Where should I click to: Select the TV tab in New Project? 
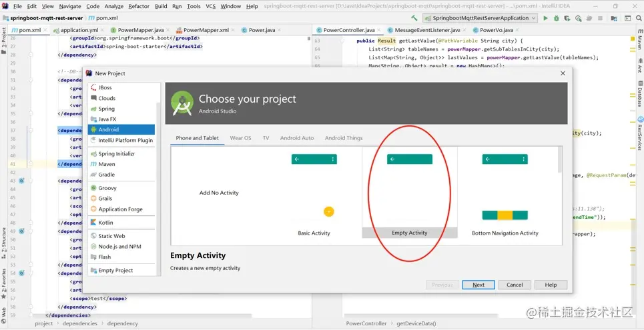266,138
